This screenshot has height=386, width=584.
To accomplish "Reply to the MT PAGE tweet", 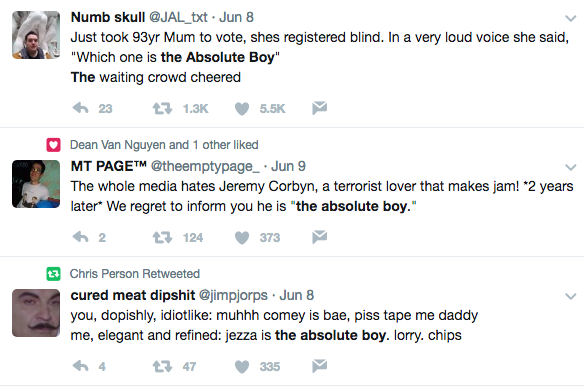I will pos(80,237).
